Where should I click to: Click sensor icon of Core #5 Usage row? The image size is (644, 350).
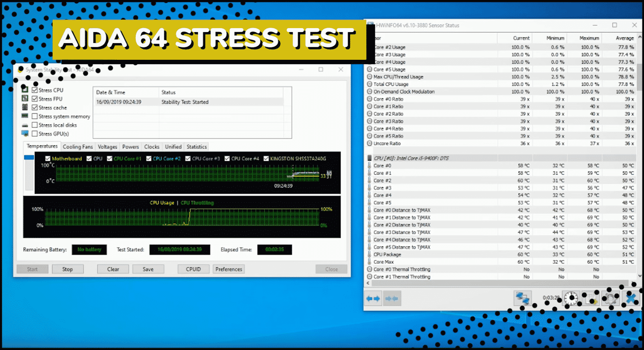[370, 69]
